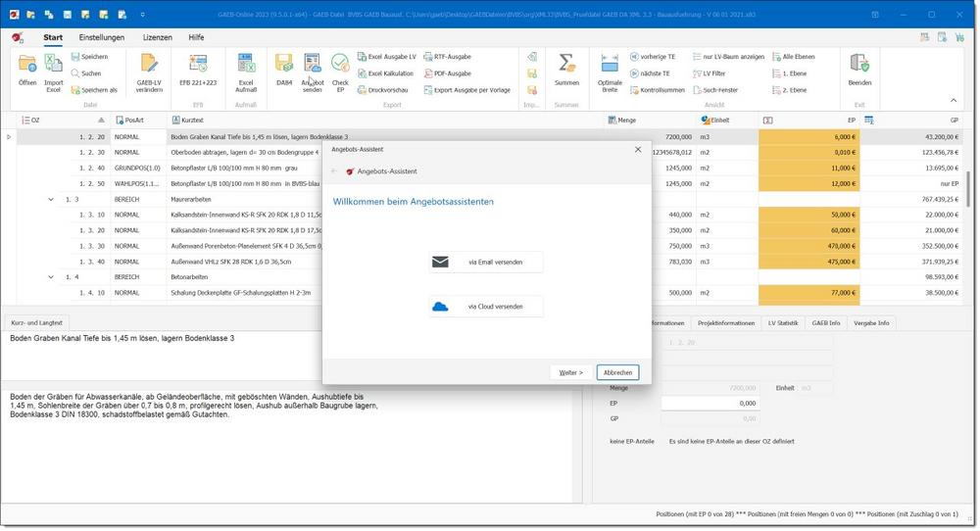Open the Lizenzen ribbon tab
The height and width of the screenshot is (531, 980).
point(158,37)
